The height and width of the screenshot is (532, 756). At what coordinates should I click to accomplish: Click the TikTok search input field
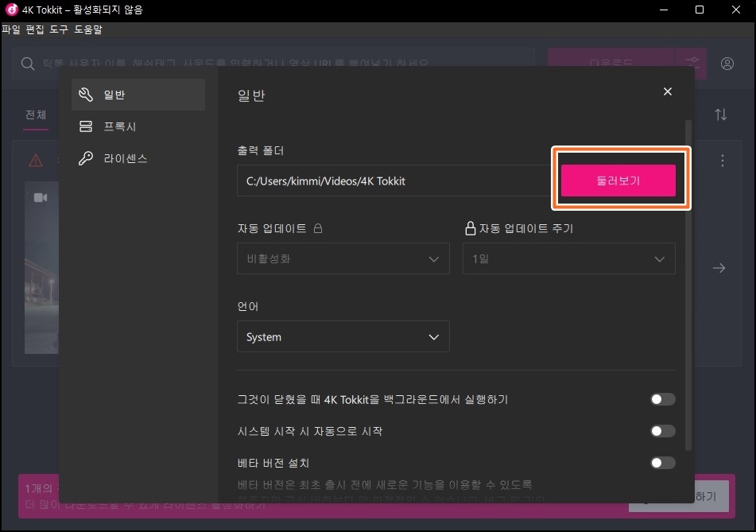point(273,63)
